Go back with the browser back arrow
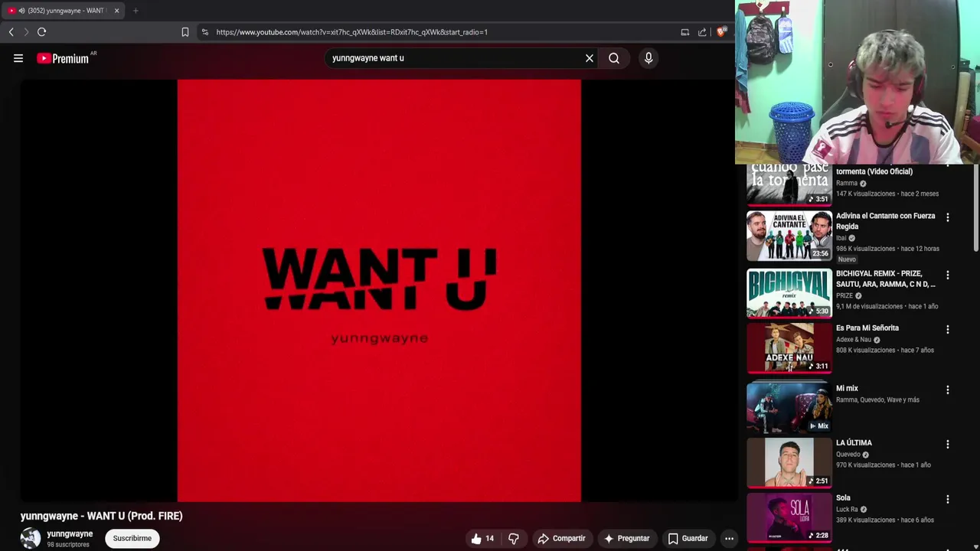This screenshot has width=980, height=551. (11, 32)
